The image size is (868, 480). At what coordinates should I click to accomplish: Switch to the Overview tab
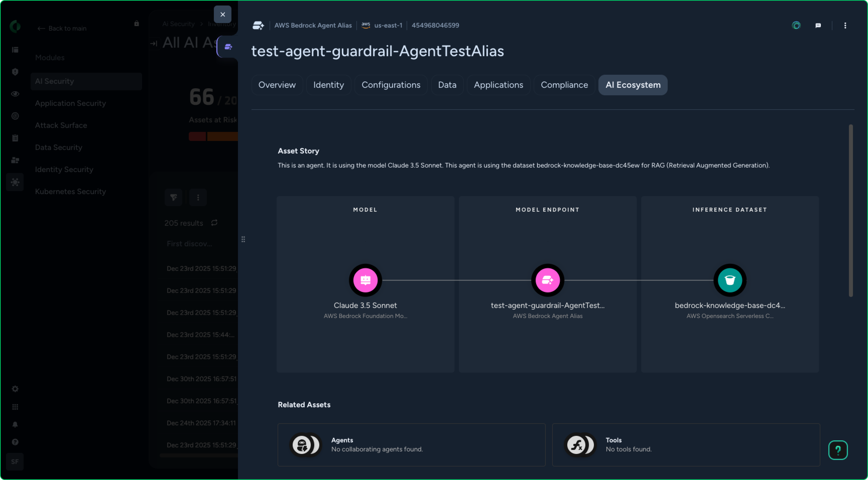pos(277,85)
